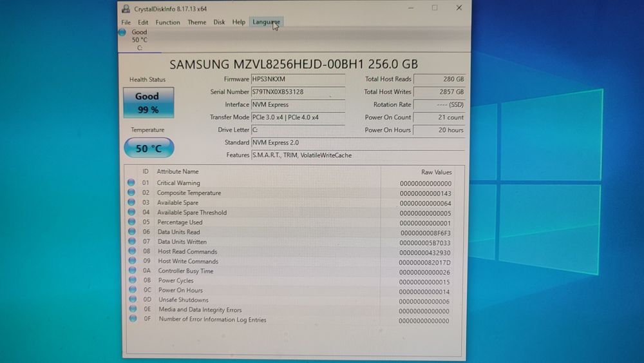Click status circle for Data Units Written row
Image resolution: width=644 pixels, height=363 pixels.
132,241
